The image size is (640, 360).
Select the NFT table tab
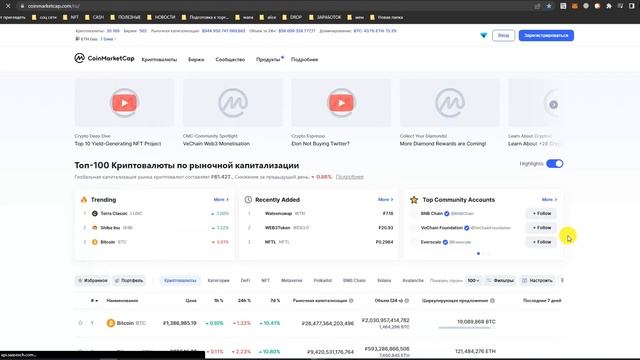coord(265,280)
